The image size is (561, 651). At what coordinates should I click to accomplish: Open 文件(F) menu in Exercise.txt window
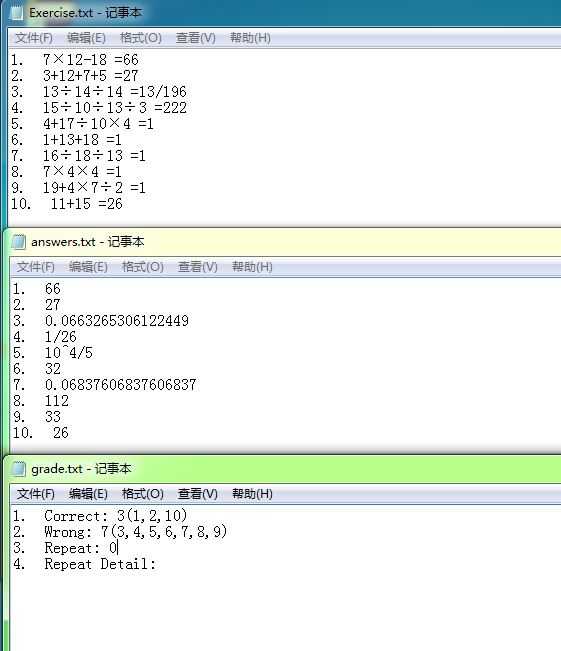click(x=34, y=38)
